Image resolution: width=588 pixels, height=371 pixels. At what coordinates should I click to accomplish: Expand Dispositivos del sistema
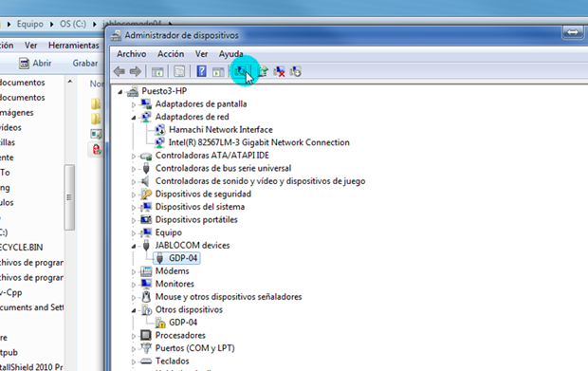point(134,208)
